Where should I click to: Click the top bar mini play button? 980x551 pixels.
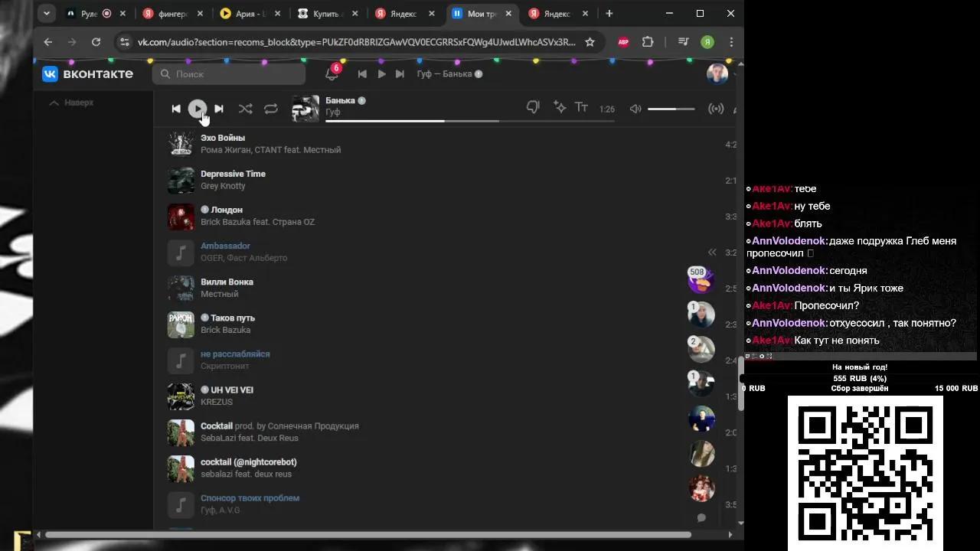[x=381, y=73]
